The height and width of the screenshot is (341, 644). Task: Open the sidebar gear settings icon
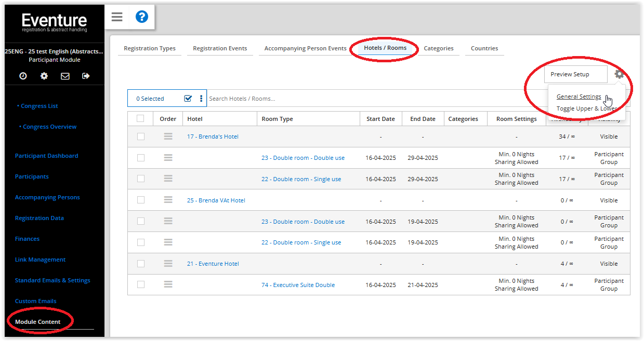pos(44,76)
